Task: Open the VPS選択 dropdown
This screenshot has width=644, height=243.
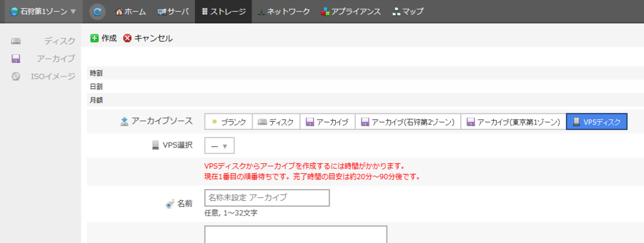Action: tap(219, 146)
